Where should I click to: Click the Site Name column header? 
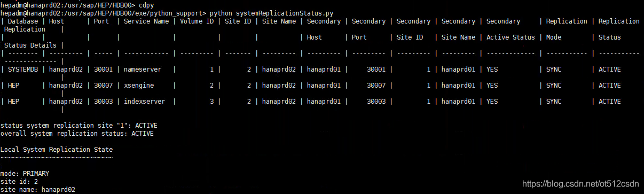click(x=278, y=21)
